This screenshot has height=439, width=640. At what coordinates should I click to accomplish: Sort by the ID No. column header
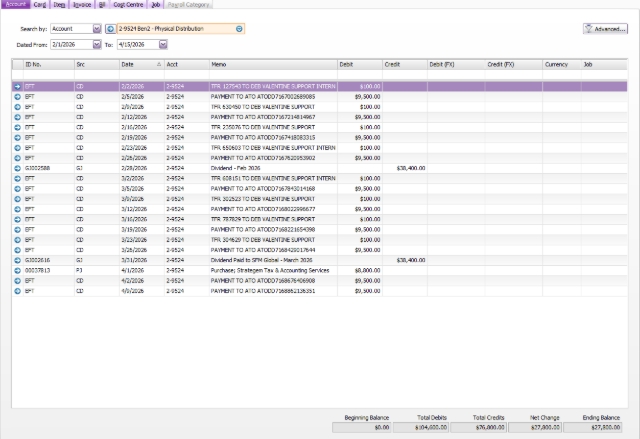pyautogui.click(x=49, y=64)
